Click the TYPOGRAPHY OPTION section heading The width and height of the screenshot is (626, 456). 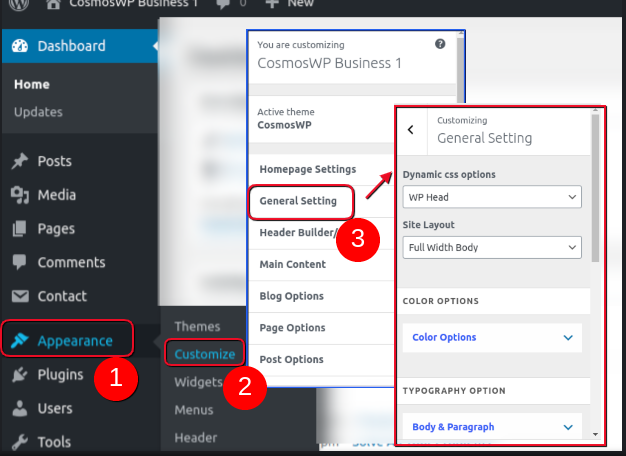coord(454,391)
